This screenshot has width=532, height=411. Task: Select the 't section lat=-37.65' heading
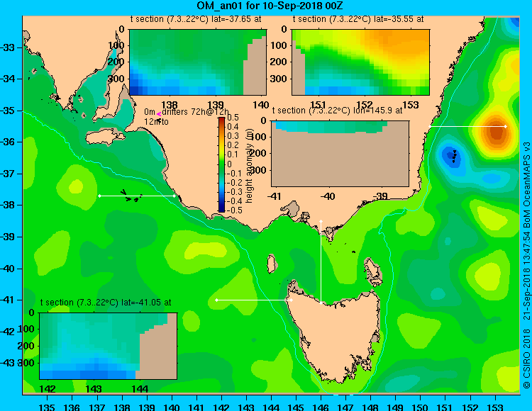pos(196,19)
